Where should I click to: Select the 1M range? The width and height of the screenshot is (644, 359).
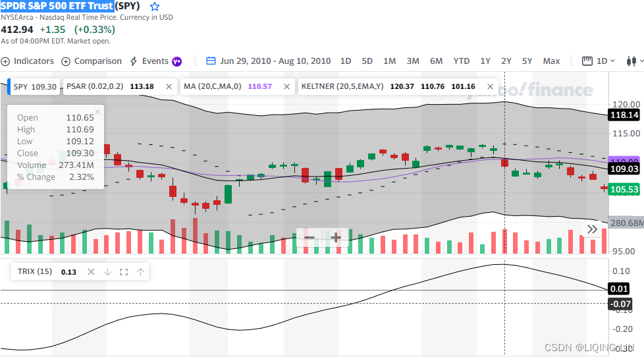(389, 61)
